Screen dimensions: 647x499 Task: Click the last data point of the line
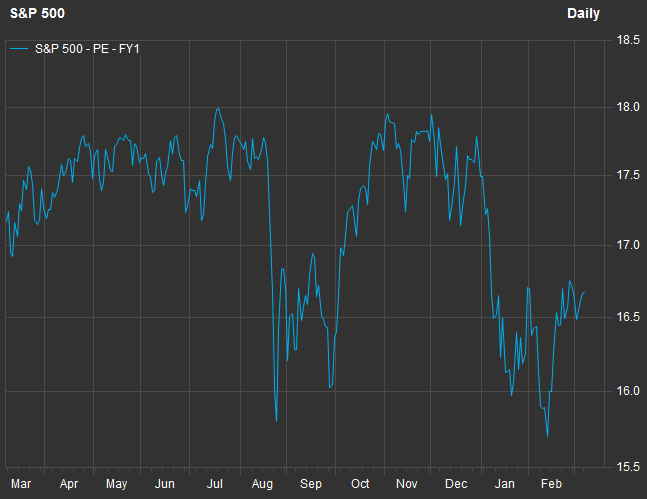pyautogui.click(x=584, y=293)
